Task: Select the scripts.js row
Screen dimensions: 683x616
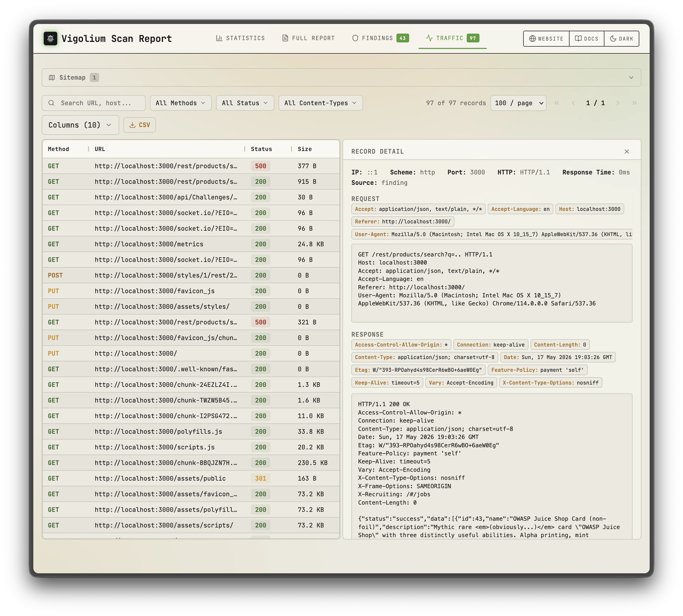Action: [x=191, y=447]
